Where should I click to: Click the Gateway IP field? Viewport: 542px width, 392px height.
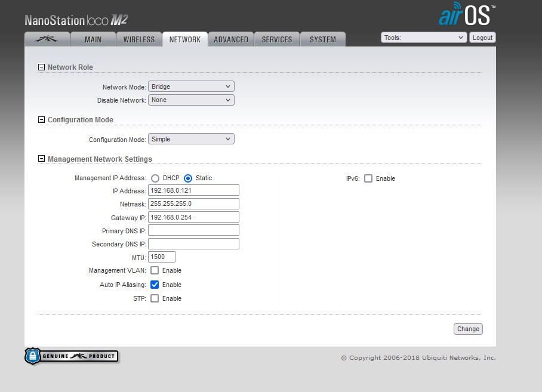click(193, 217)
